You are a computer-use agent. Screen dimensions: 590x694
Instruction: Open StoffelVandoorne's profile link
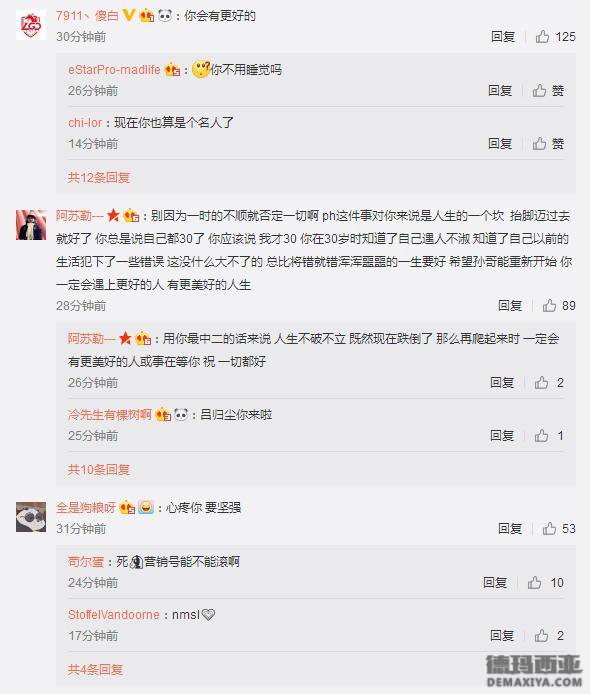coord(114,615)
